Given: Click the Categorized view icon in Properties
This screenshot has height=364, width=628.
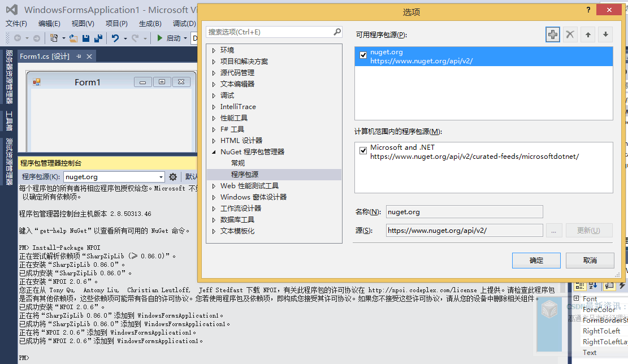Looking at the screenshot, I should [579, 285].
